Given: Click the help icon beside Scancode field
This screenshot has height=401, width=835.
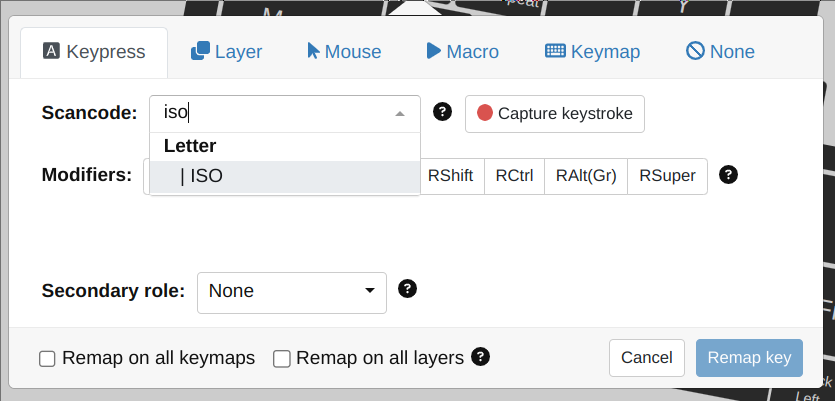Looking at the screenshot, I should 442,112.
